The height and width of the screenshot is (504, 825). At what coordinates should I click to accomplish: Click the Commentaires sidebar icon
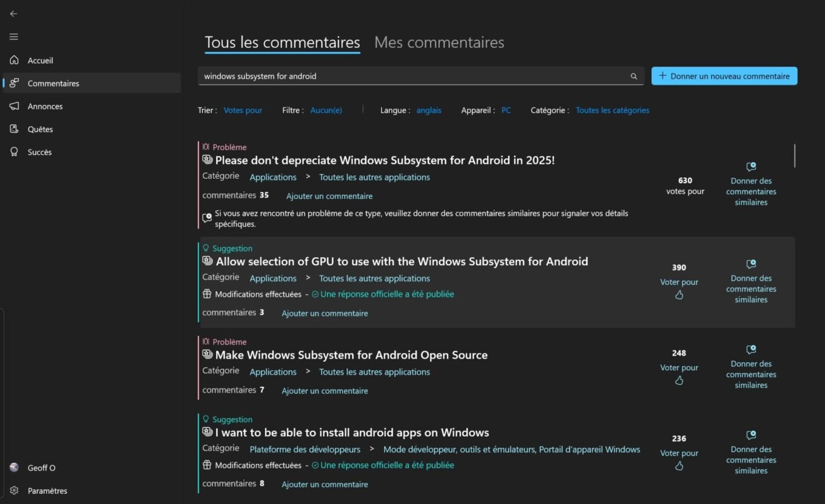point(14,83)
